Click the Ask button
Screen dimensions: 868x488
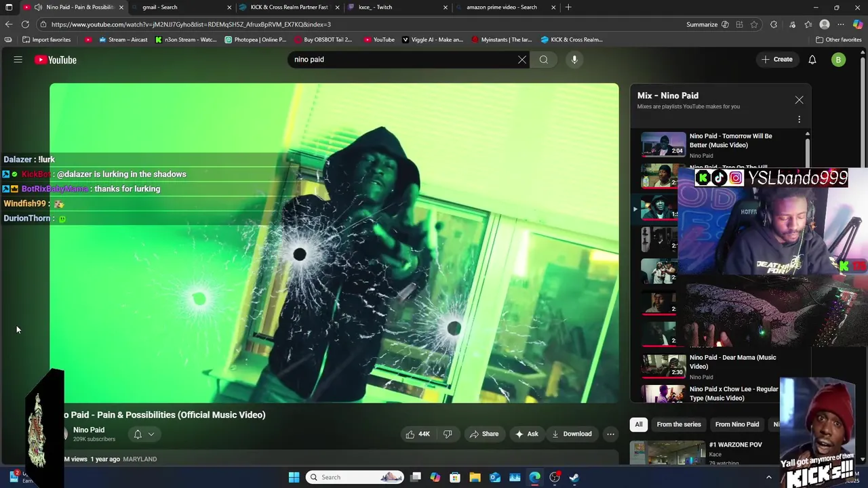pyautogui.click(x=527, y=434)
